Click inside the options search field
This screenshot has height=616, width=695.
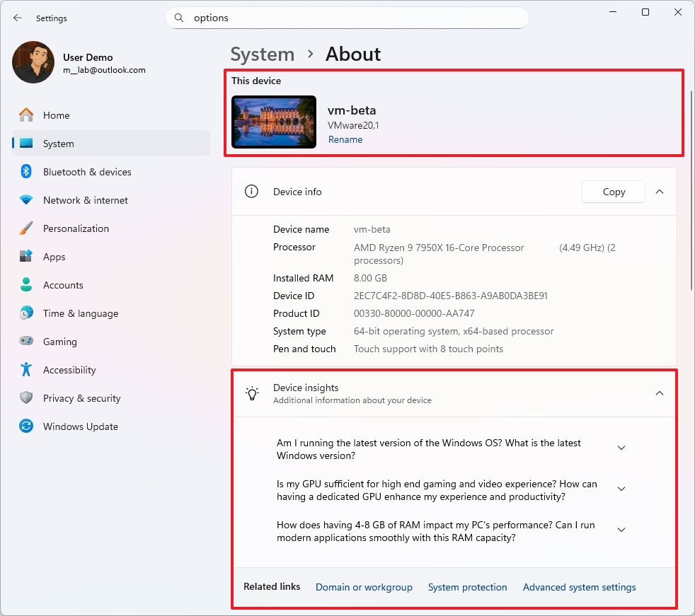click(347, 18)
